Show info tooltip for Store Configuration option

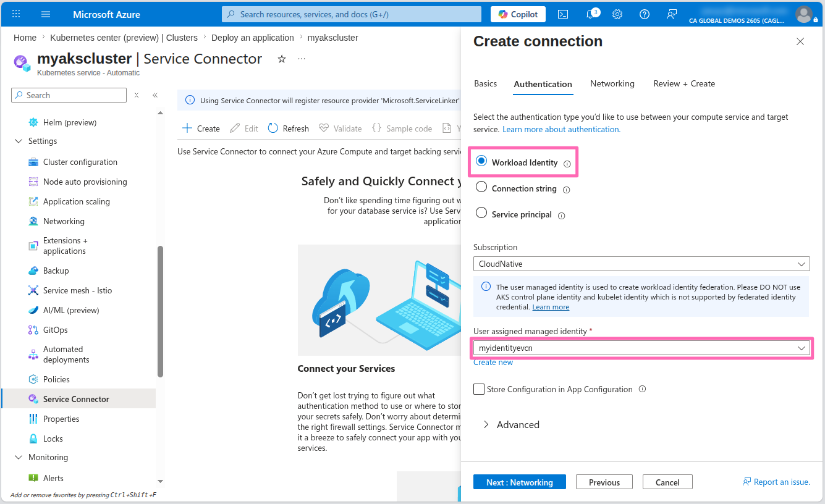[x=642, y=389]
